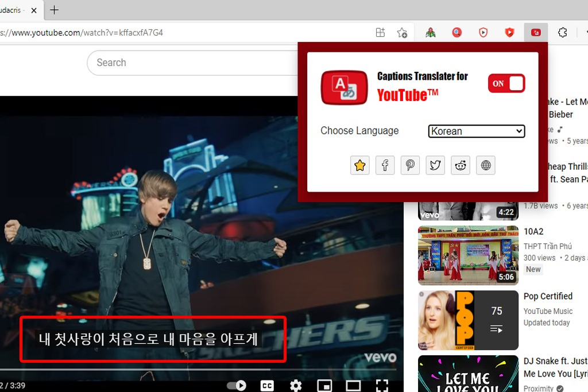
Task: Open the browser Extensions puzzle icon
Action: coord(563,33)
